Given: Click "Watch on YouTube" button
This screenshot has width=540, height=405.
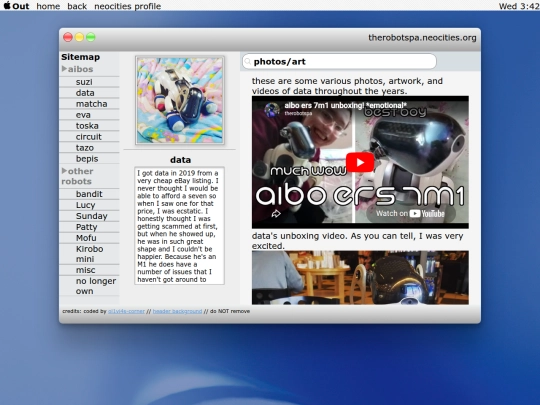Looking at the screenshot, I should coord(410,214).
